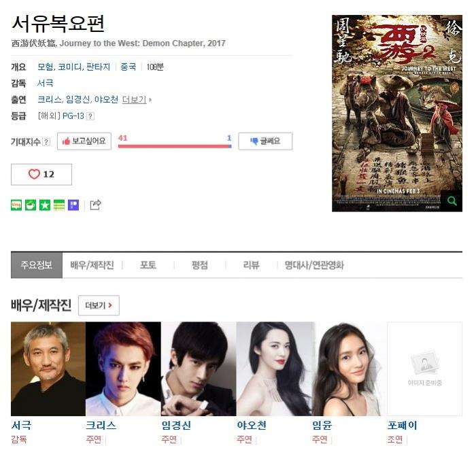
Task: Share to Naver blog icon
Action: (x=16, y=205)
